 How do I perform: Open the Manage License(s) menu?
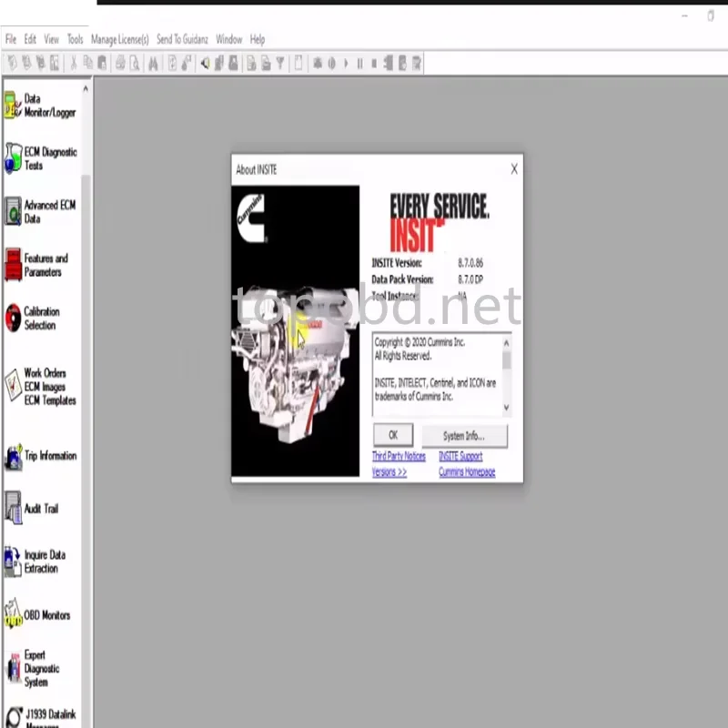pos(120,39)
